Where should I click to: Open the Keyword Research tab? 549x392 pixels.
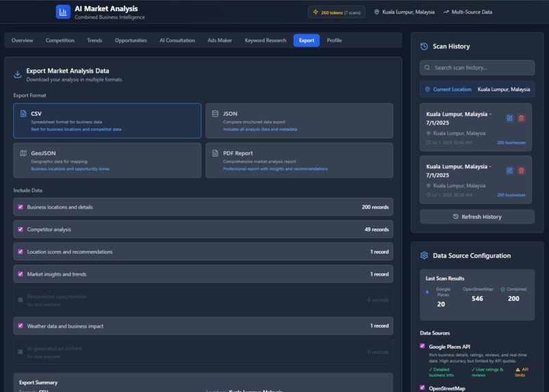266,40
